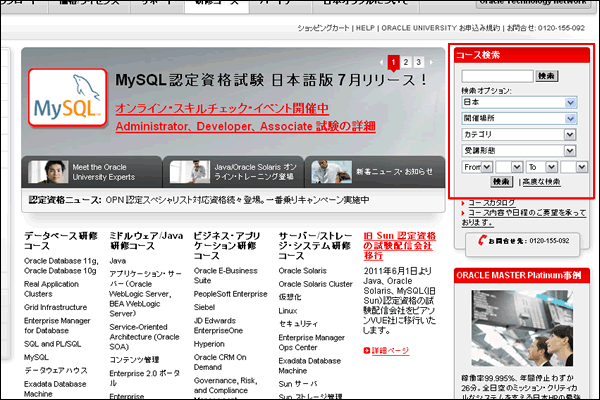Select banner page 2 indicator
Image resolution: width=600 pixels, height=400 pixels.
point(406,62)
